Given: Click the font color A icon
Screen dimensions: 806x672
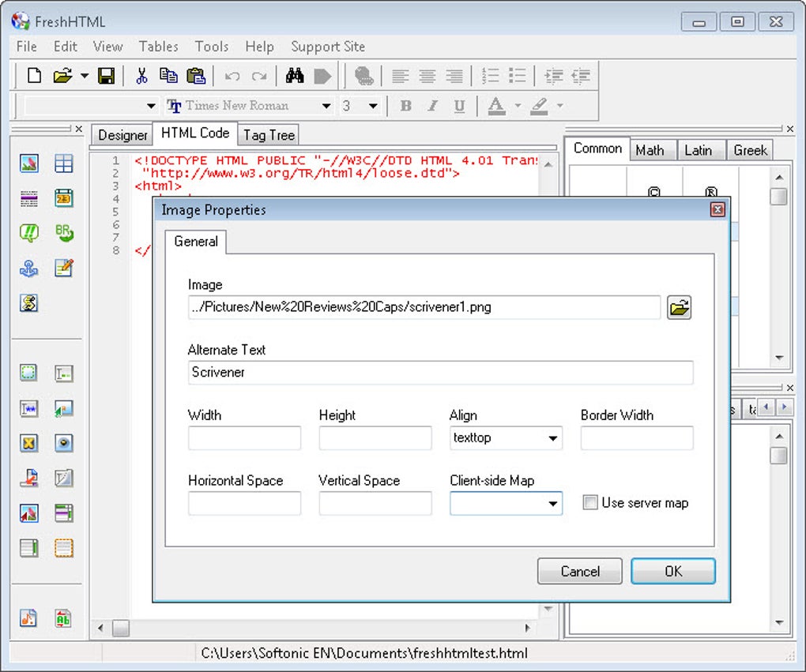Looking at the screenshot, I should point(496,106).
